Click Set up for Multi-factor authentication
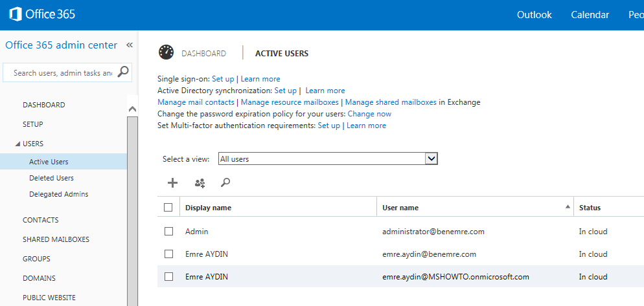Screen dimensions: 644x306 pos(329,126)
